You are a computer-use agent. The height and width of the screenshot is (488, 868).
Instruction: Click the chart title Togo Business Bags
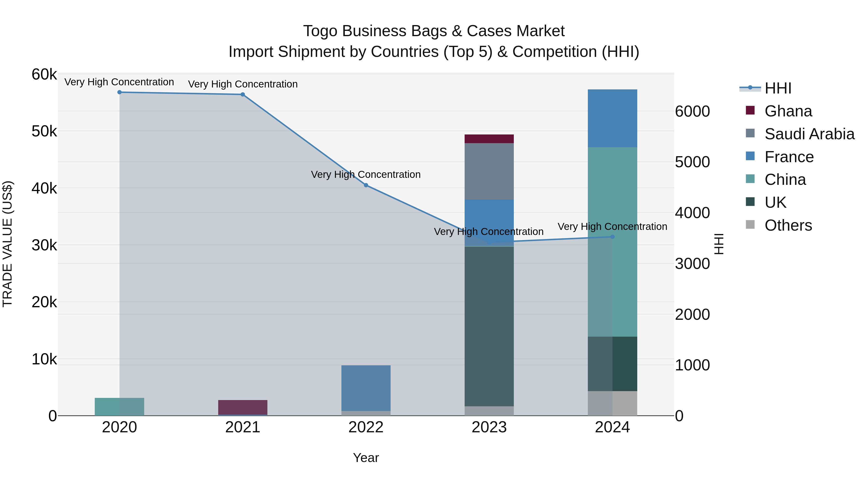click(x=434, y=31)
